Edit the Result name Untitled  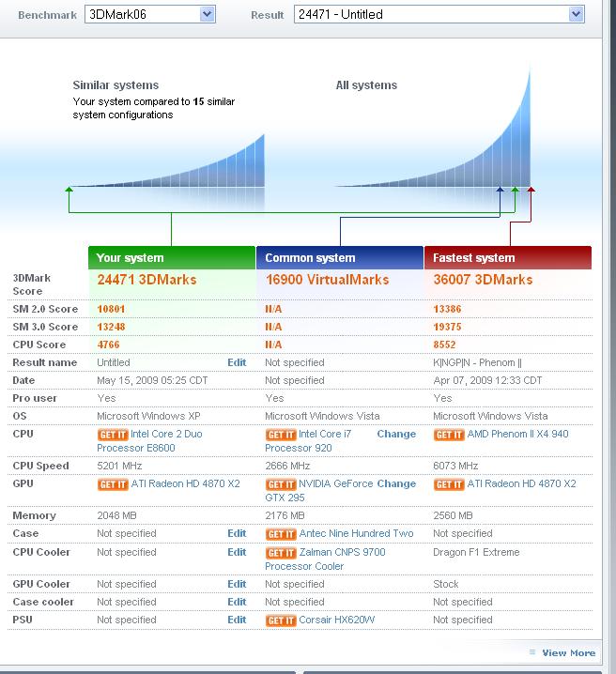237,362
